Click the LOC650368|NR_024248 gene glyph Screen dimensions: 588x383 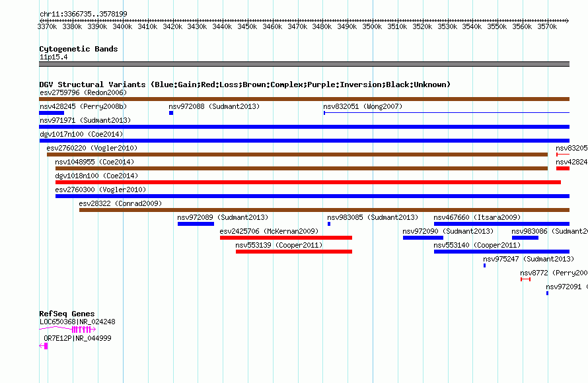point(67,330)
